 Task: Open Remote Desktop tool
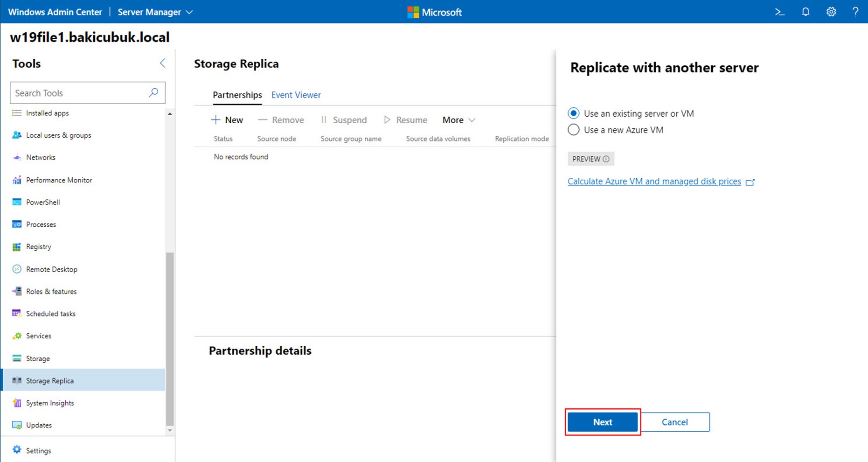[x=83, y=269]
